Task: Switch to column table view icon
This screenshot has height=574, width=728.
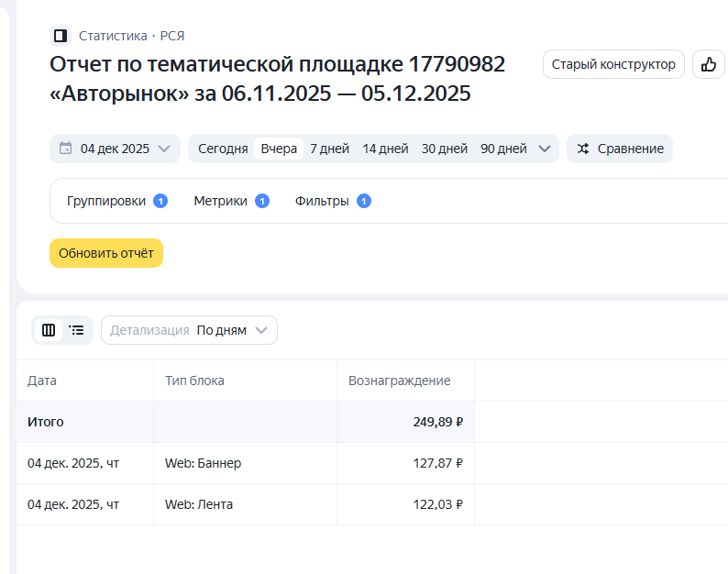Action: 49,330
